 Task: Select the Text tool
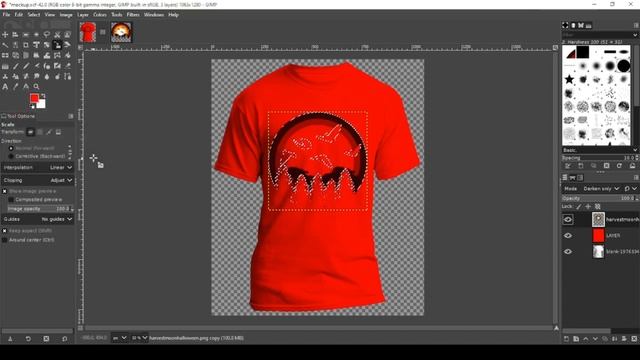pos(5,87)
